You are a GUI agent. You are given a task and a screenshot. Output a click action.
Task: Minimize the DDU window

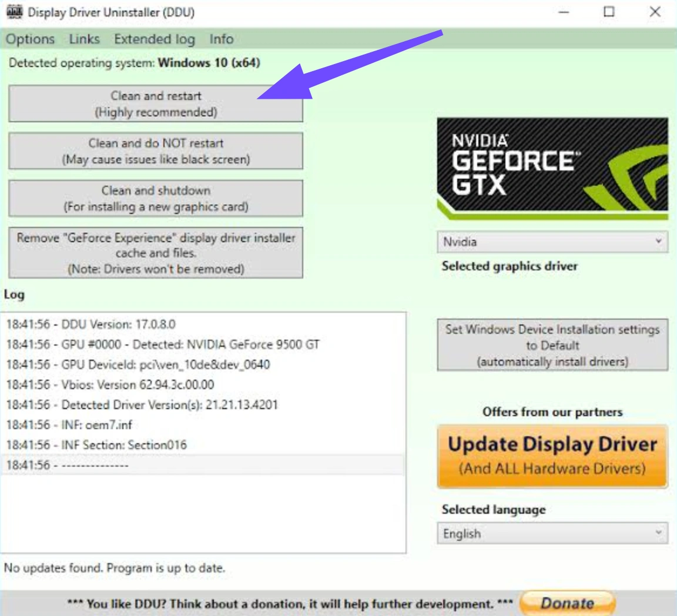pyautogui.click(x=564, y=12)
